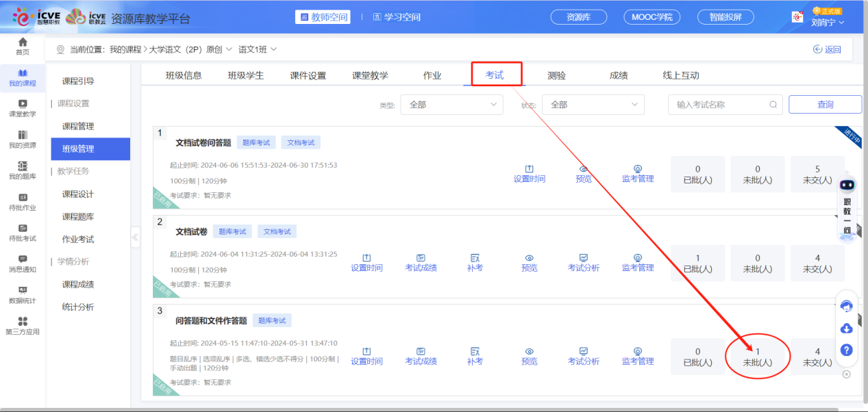Open the 类型 filter dropdown

(x=451, y=104)
